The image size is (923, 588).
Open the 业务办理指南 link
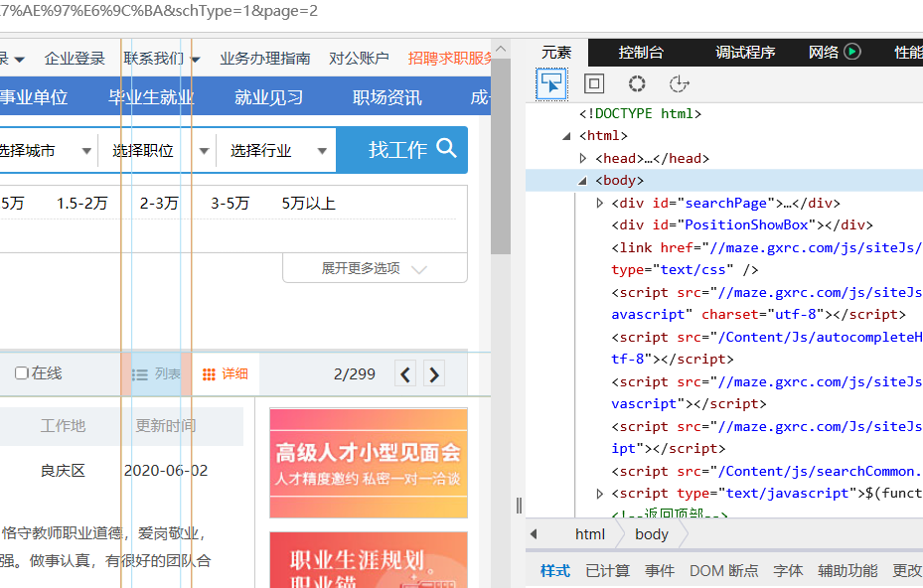[x=265, y=59]
